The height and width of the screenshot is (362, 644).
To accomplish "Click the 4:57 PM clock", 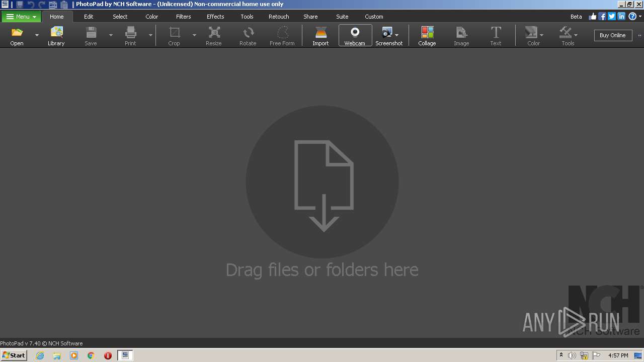I will (618, 355).
